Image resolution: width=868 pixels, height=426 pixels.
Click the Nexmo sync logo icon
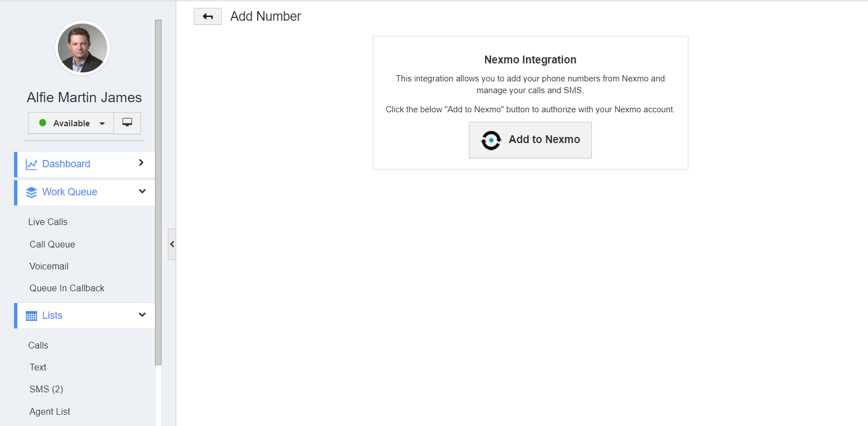[x=491, y=140]
